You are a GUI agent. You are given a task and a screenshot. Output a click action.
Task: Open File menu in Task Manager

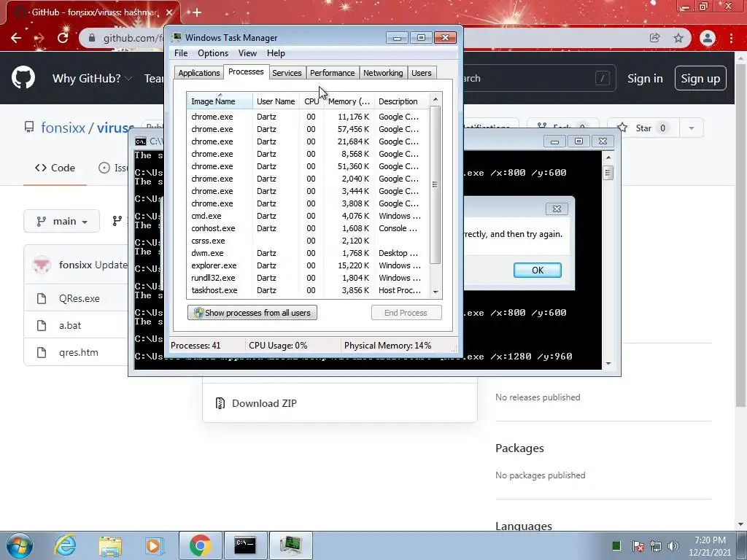(x=181, y=52)
